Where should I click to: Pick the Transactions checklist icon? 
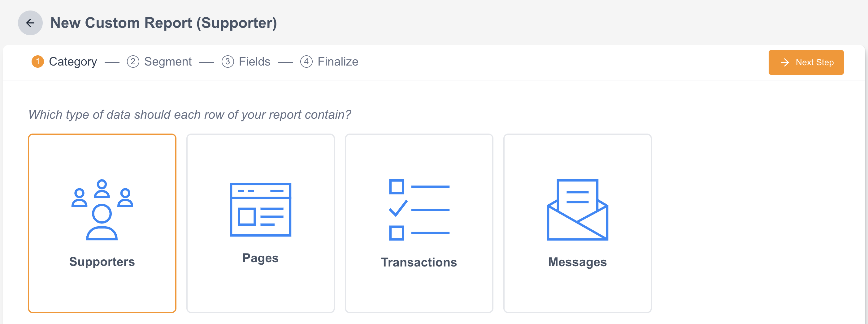click(419, 210)
